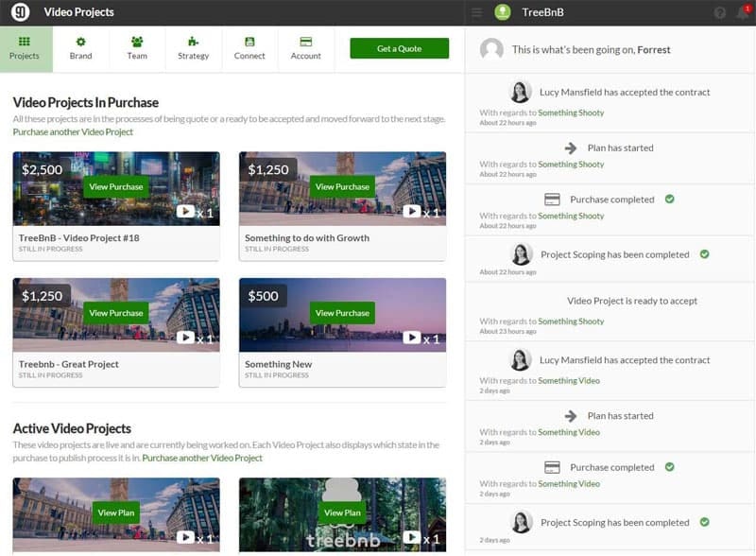Open Something Video link under second Plan has started
This screenshot has height=556, width=756.
(569, 432)
